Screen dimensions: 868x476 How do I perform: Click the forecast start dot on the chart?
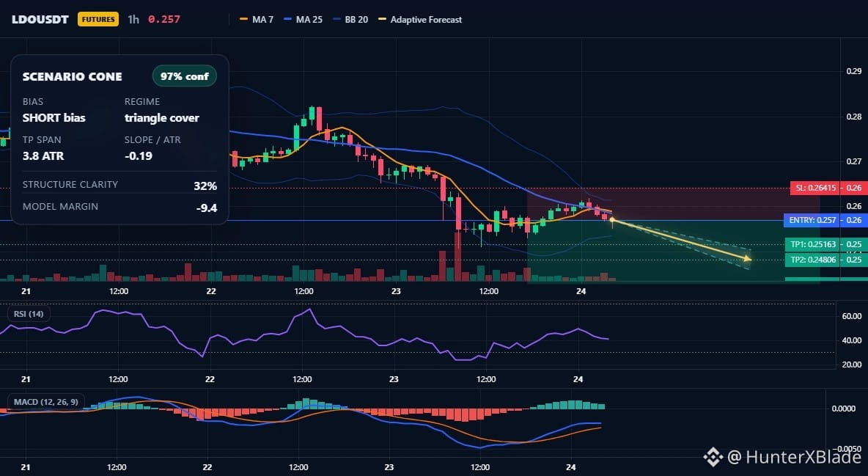(x=611, y=220)
